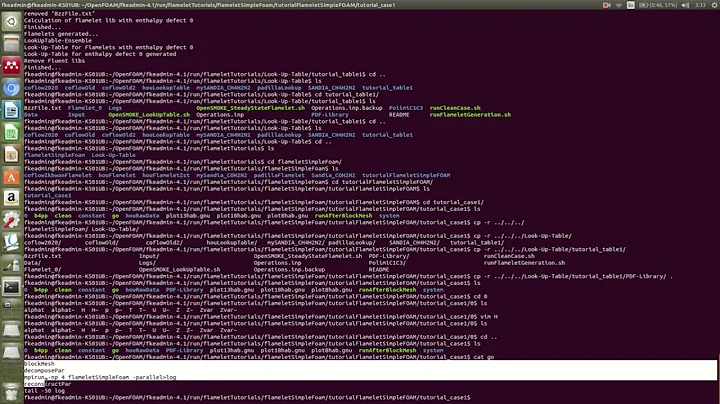Viewport: 720px width, 404px height.
Task: Open Ubuntu Software Center icon
Action: [x=11, y=176]
